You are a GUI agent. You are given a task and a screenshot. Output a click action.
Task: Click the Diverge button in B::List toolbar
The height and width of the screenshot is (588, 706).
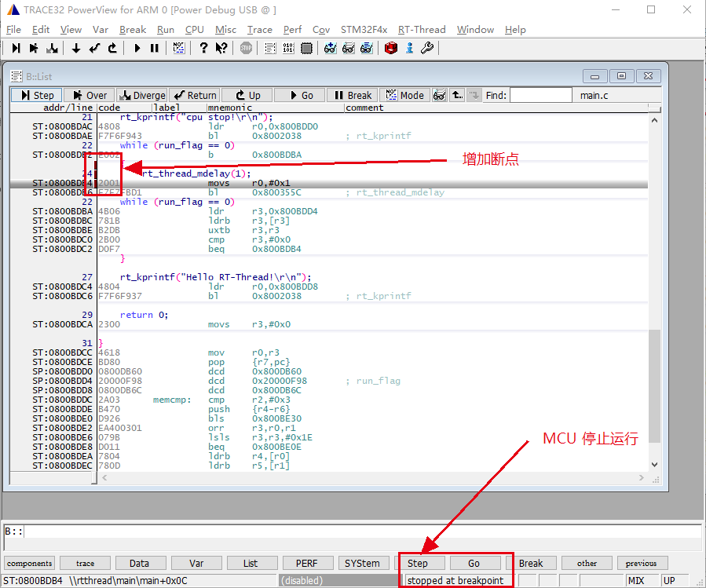tap(141, 94)
